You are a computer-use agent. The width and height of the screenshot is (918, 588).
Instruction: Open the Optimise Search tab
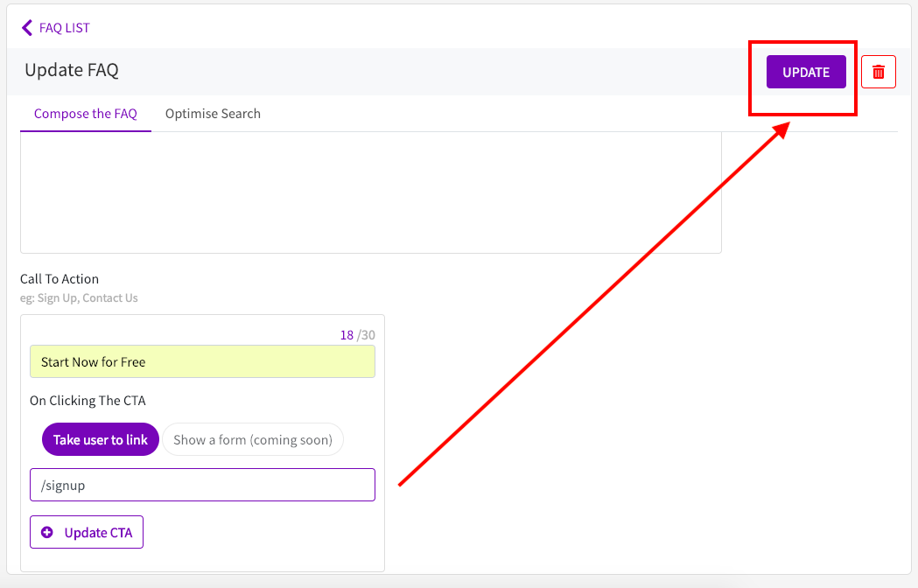click(213, 114)
